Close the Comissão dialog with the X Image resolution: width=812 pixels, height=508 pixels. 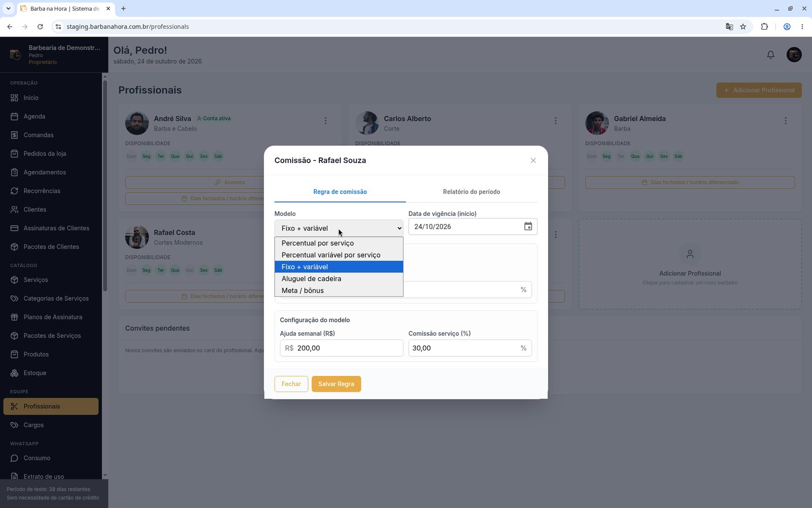533,161
